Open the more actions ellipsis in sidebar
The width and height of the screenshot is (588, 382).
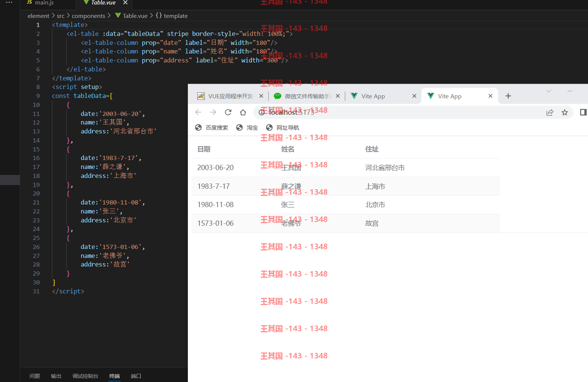click(9, 2)
